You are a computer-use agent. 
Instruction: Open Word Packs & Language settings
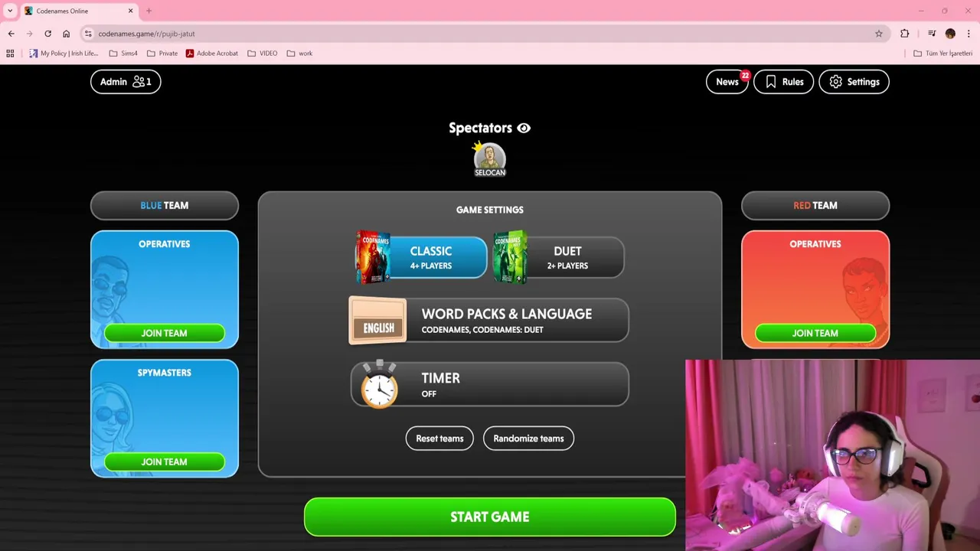pyautogui.click(x=489, y=320)
